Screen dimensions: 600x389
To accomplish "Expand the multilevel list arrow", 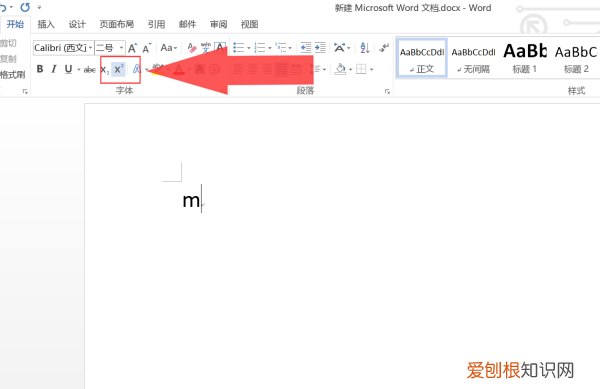I will click(x=290, y=48).
